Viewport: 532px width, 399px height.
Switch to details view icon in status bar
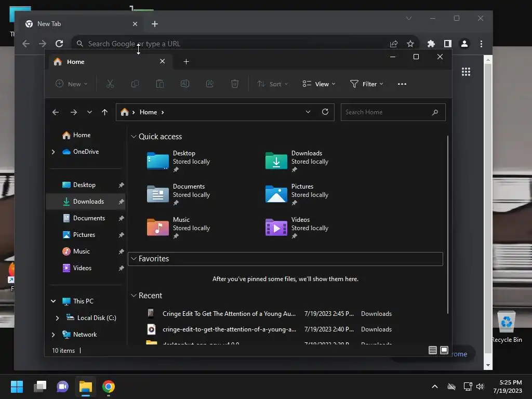(433, 350)
